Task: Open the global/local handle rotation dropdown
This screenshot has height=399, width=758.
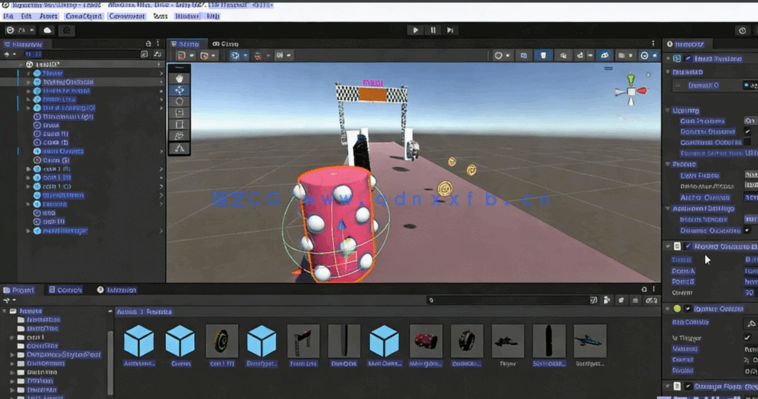Action: point(208,56)
